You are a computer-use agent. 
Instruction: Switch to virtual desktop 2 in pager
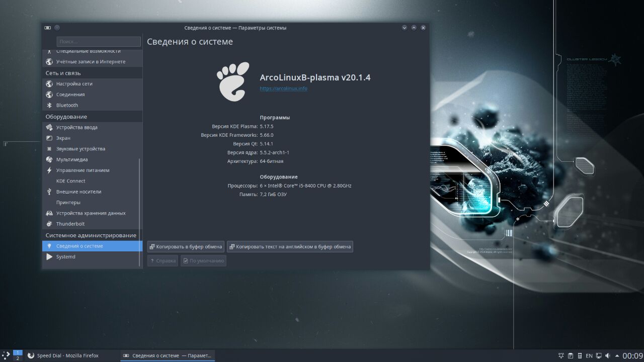(x=18, y=358)
